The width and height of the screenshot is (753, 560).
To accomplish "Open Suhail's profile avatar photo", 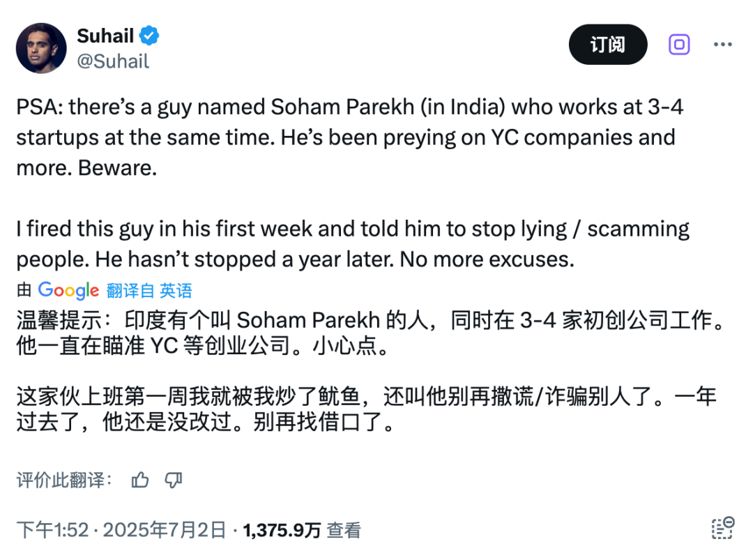I will coord(41,48).
